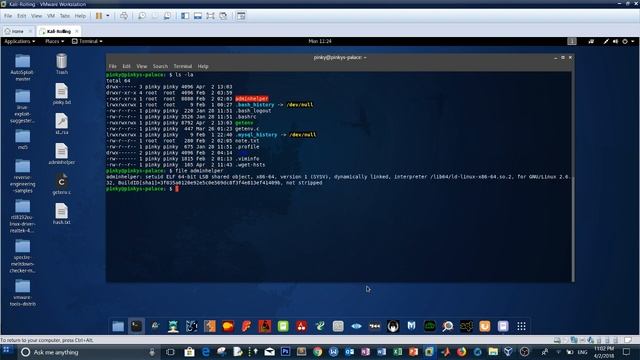Viewport: 640px width, 360px height.
Task: Enter full screen mode in VMware
Action: (210, 16)
